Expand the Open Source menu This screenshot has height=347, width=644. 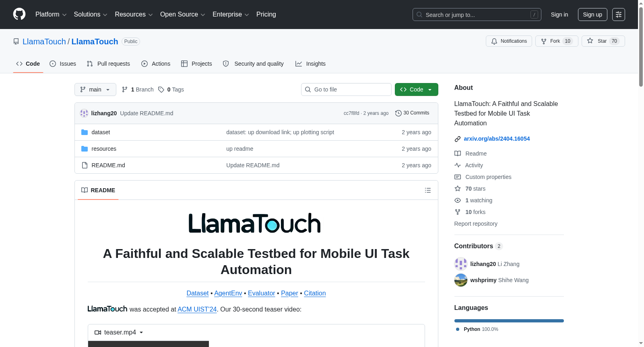(183, 15)
